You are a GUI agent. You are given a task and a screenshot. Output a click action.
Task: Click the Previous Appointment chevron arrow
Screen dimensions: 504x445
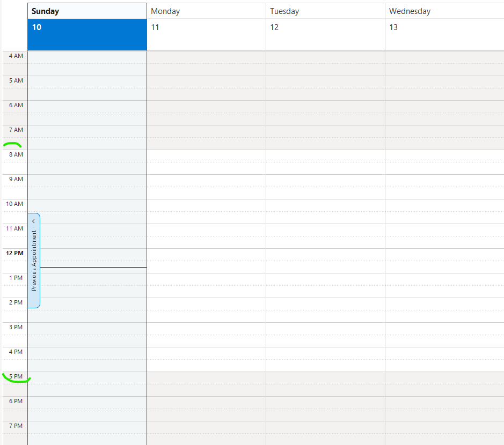pyautogui.click(x=33, y=221)
